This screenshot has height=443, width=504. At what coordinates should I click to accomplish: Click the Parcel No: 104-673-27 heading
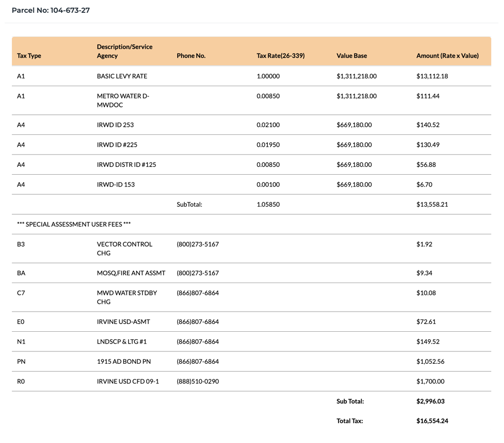coord(51,10)
